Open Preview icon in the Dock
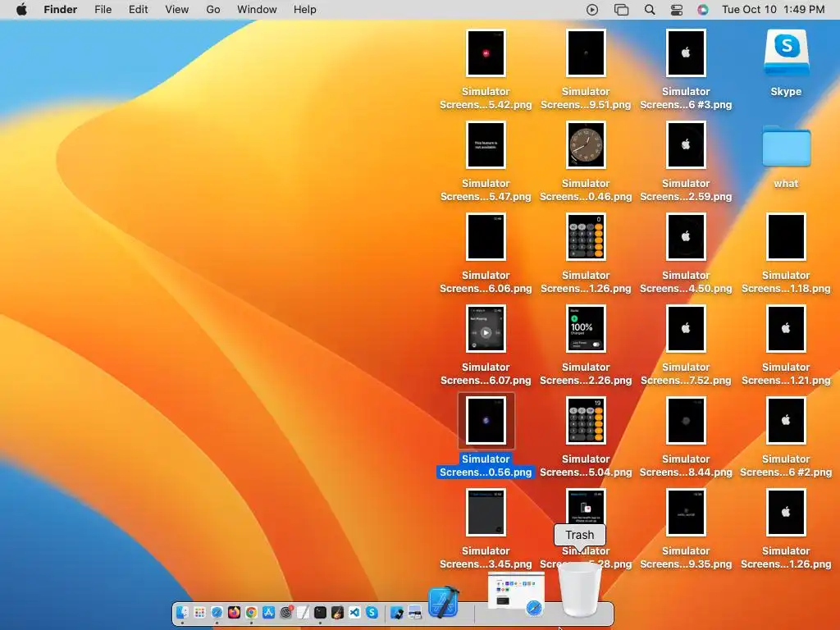840x630 pixels. point(414,612)
